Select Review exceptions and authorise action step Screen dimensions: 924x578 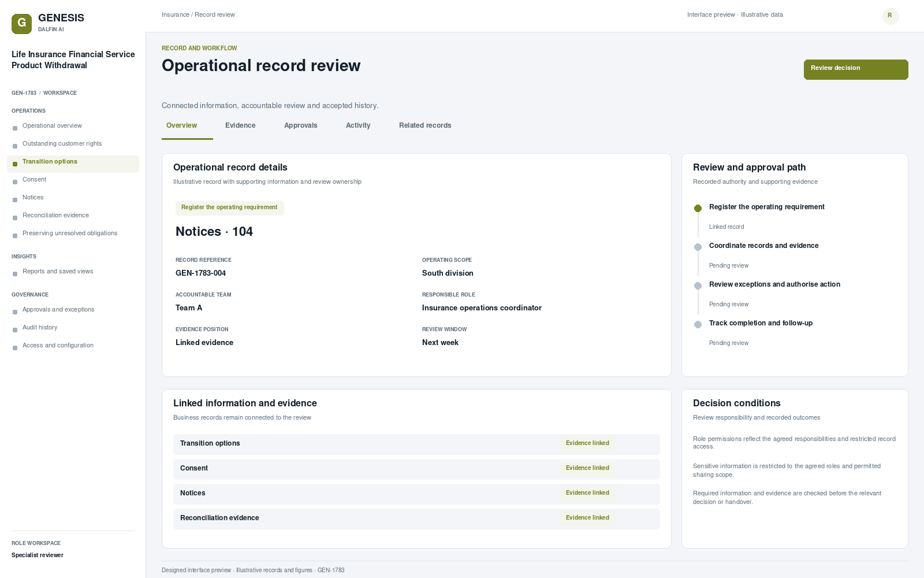click(x=774, y=284)
